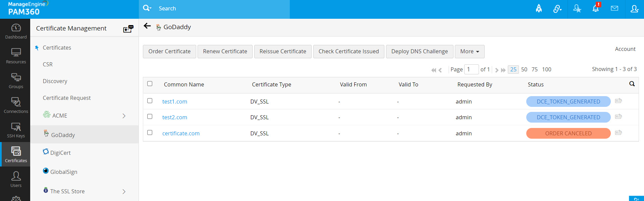Viewport: 644px width, 201px height.
Task: Go to last page arrow
Action: point(503,70)
